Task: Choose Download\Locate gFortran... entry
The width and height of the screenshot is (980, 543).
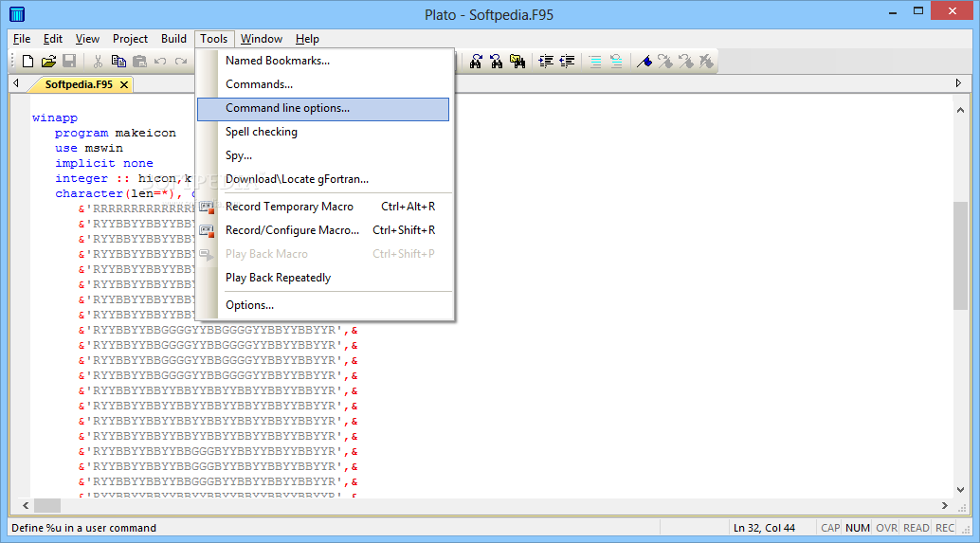Action: pos(323,179)
